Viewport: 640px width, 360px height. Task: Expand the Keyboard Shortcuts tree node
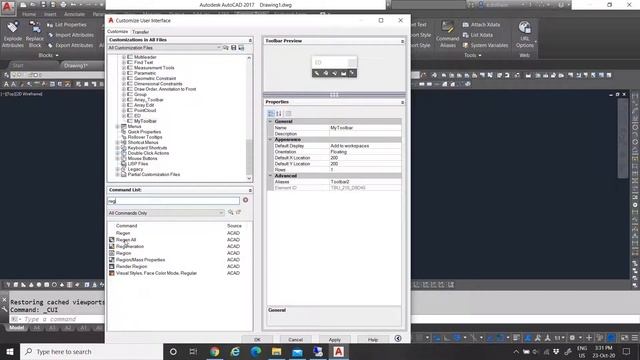117,148
